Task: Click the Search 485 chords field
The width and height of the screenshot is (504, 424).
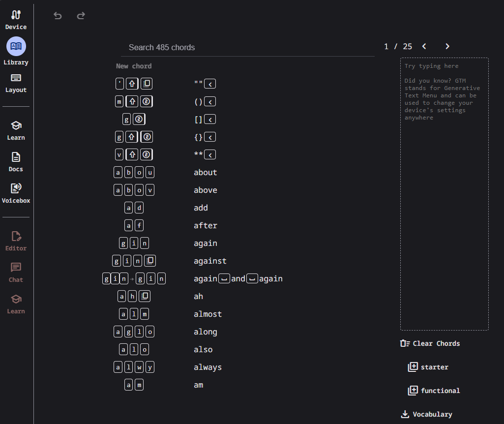Action: click(247, 47)
